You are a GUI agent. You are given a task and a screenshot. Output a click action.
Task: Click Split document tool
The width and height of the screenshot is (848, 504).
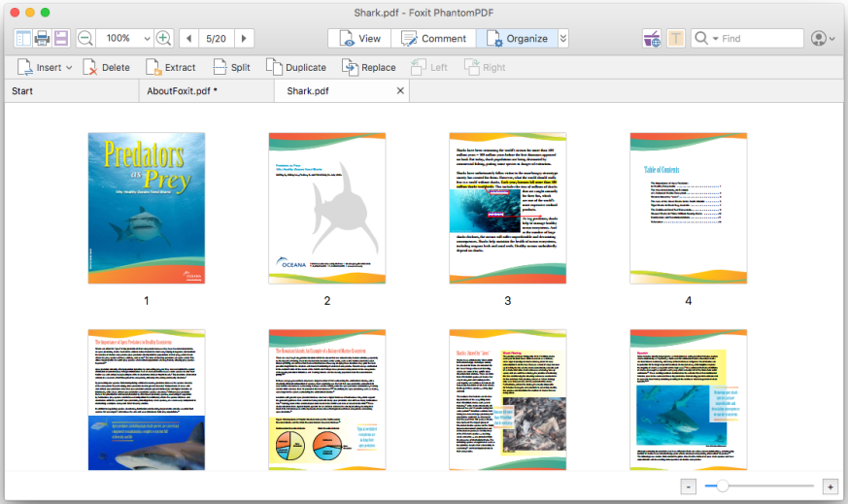tap(231, 68)
